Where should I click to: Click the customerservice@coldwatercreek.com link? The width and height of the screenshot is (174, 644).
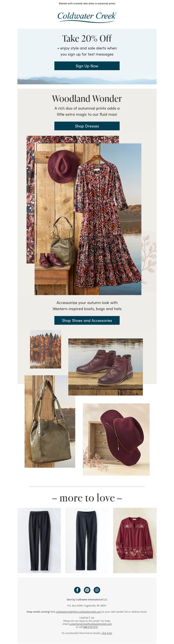click(x=90, y=624)
